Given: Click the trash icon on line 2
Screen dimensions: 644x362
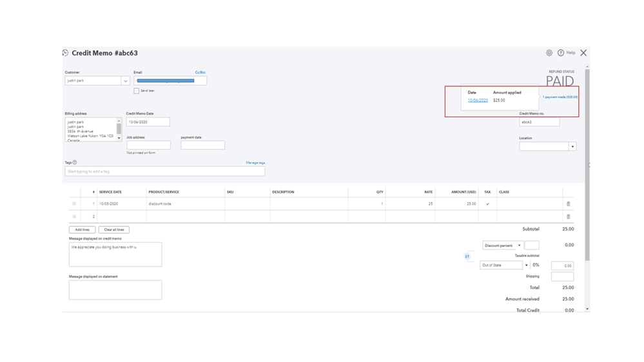Looking at the screenshot, I should point(568,216).
